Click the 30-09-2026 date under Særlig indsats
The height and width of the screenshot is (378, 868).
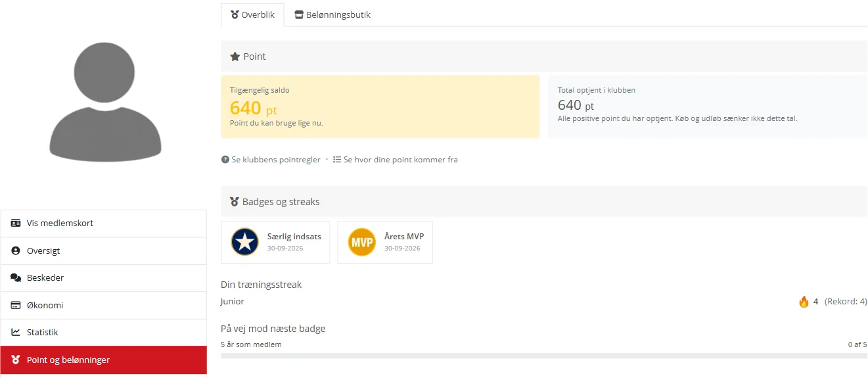pos(285,248)
